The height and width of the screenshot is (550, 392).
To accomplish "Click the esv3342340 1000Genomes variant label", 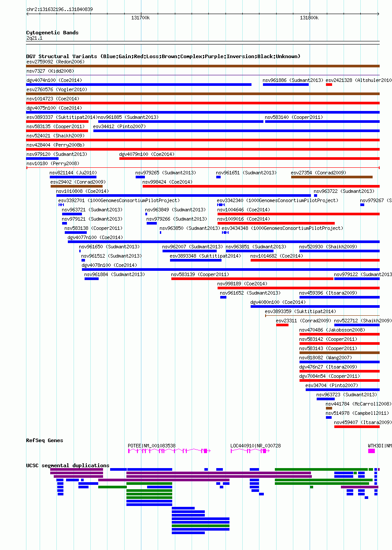I will coord(277,200).
